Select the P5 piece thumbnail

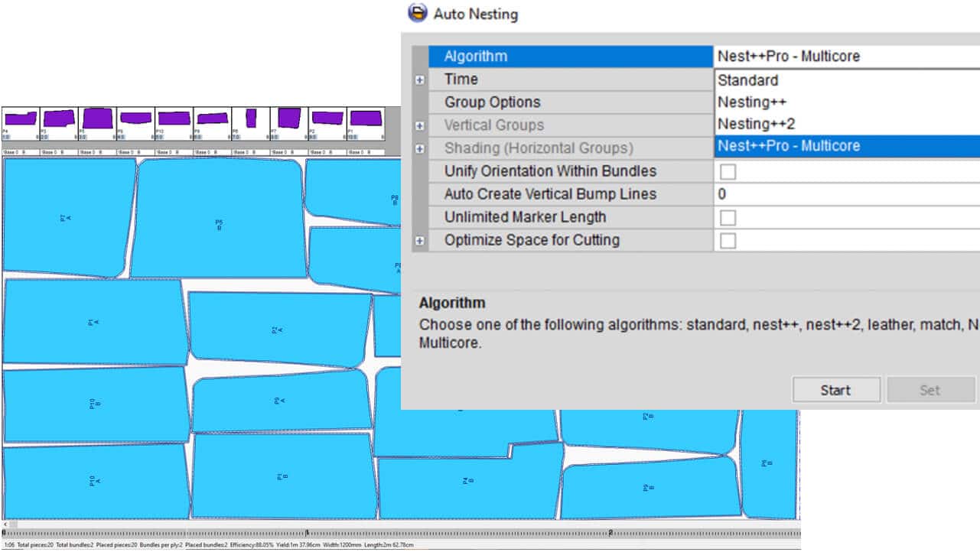tap(97, 119)
